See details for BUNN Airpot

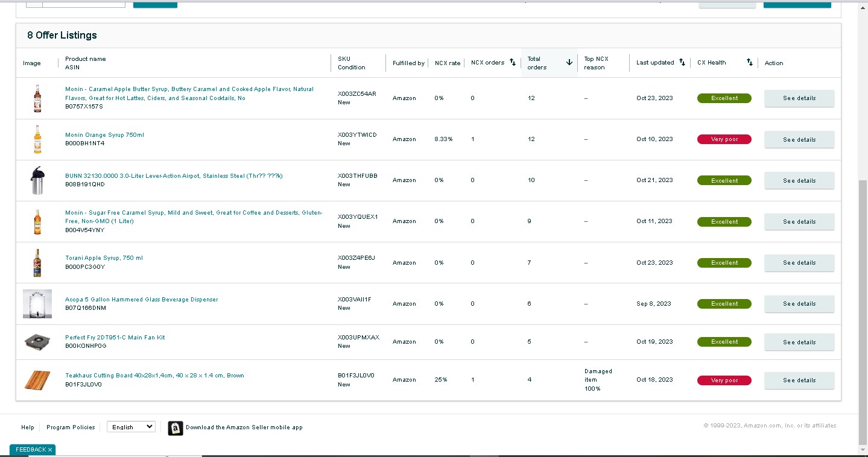pyautogui.click(x=799, y=180)
